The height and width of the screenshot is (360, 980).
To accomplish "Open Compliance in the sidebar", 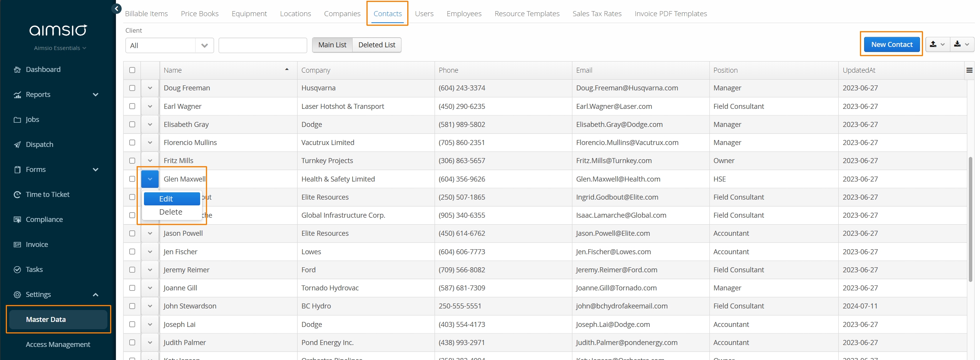I will click(x=44, y=220).
